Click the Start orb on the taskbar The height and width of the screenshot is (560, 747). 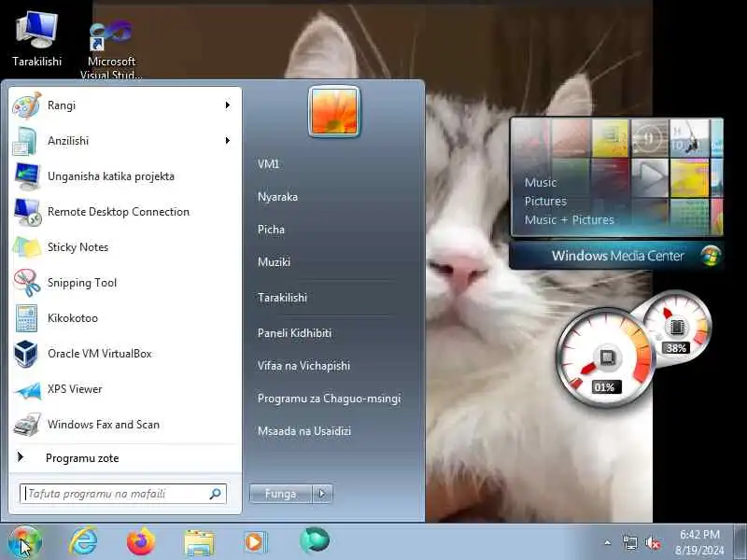24,542
